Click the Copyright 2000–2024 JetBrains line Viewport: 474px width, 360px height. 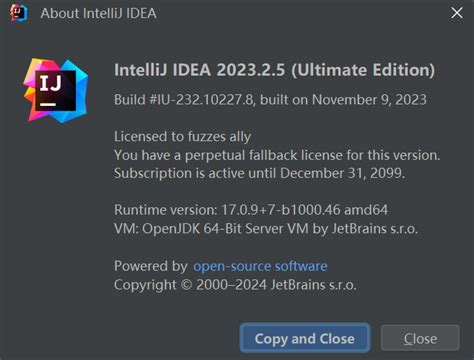(x=235, y=285)
